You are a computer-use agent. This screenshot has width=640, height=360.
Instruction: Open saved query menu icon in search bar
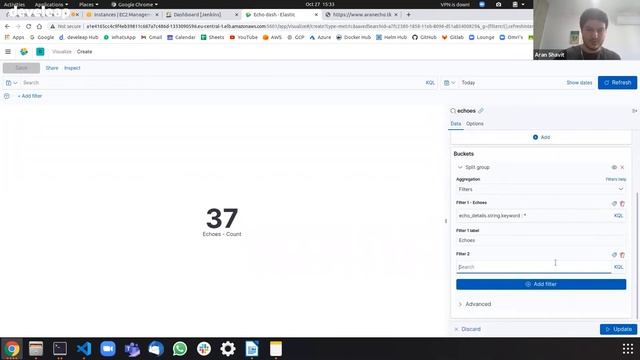[x=11, y=83]
